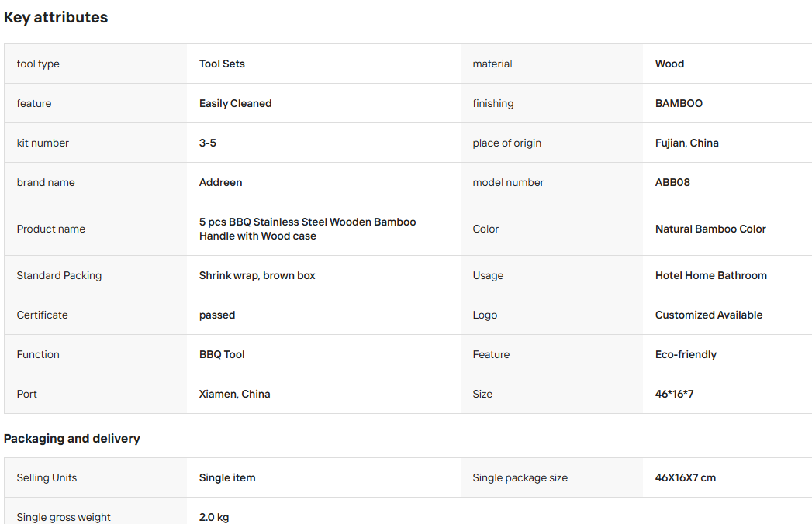Screen dimensions: 812x524
Task: Select the Hotel Home Bathroom usage value
Action: [711, 275]
